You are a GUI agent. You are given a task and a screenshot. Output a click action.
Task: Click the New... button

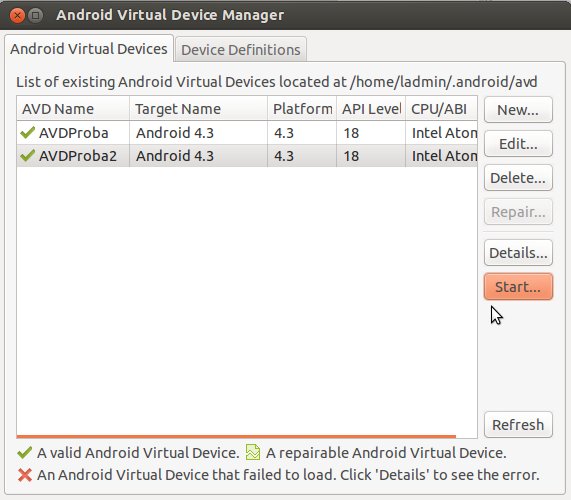pyautogui.click(x=518, y=110)
